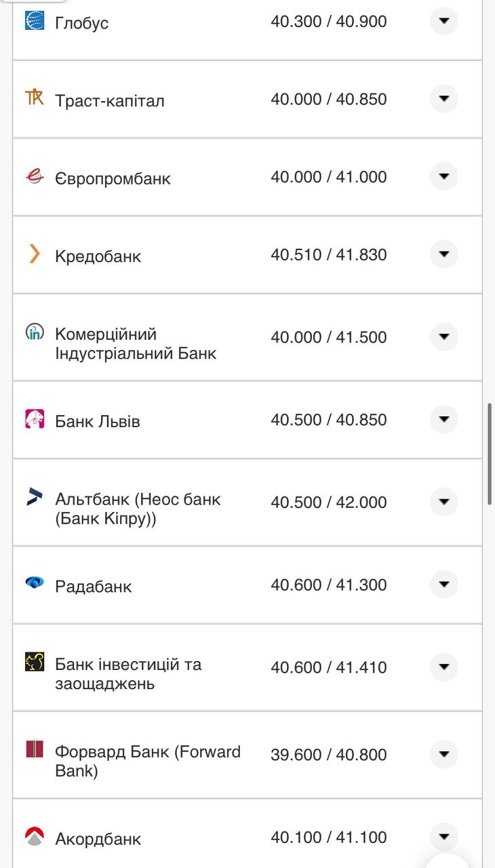Expand Банк Львів details arrow
The image size is (495, 868).
[444, 419]
